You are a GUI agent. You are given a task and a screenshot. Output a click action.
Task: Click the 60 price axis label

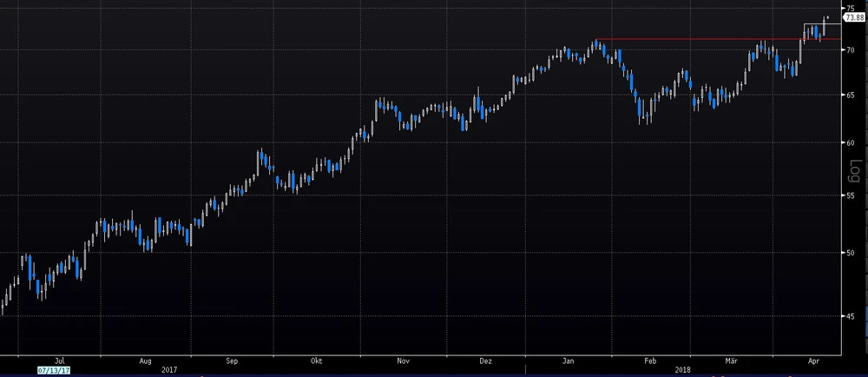tap(850, 142)
